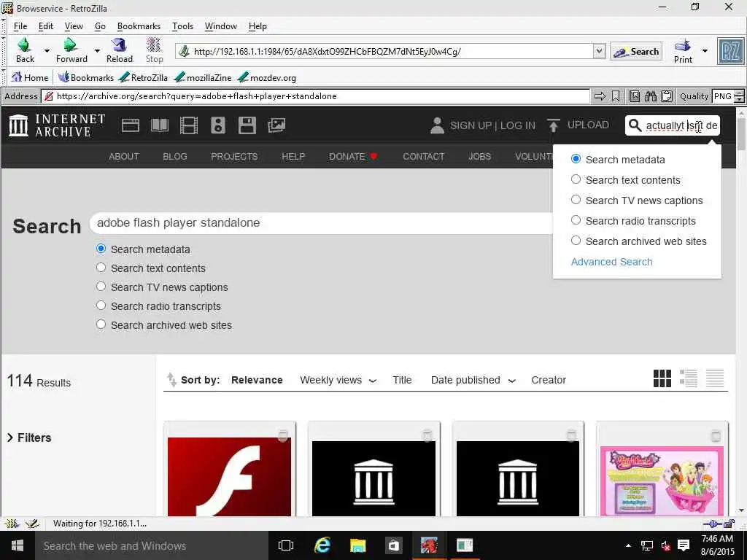The width and height of the screenshot is (747, 560).
Task: Open the BLOG nav link
Action: tap(175, 156)
